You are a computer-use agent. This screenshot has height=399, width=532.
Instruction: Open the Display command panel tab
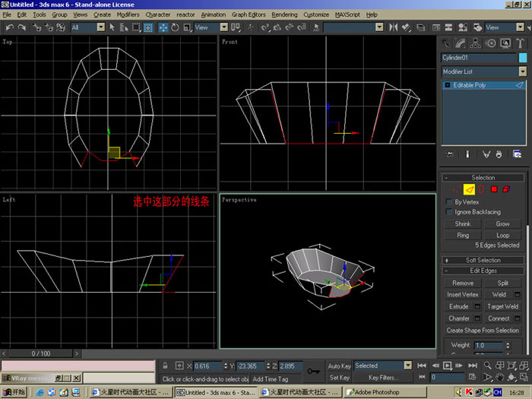(x=505, y=43)
